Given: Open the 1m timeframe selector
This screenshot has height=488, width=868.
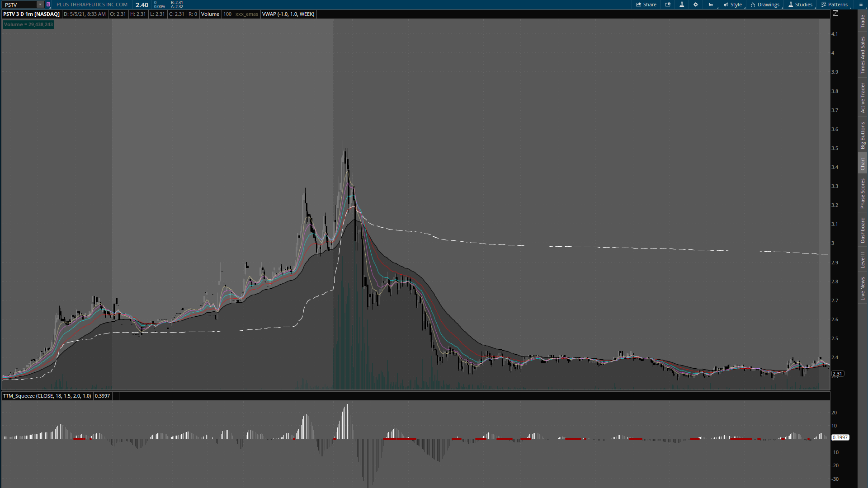Looking at the screenshot, I should pos(711,5).
